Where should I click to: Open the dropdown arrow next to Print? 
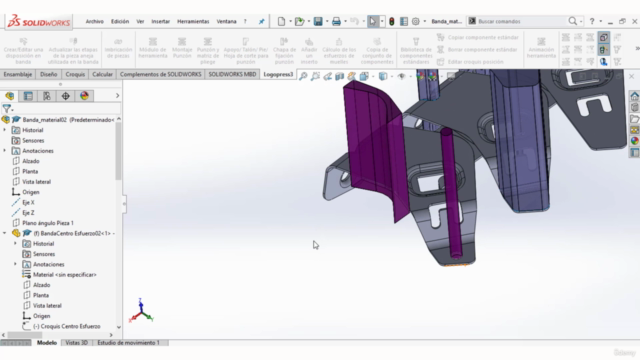click(x=345, y=21)
